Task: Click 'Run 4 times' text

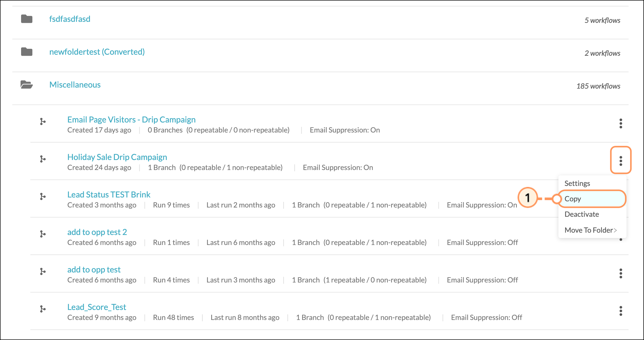Action: (x=171, y=280)
